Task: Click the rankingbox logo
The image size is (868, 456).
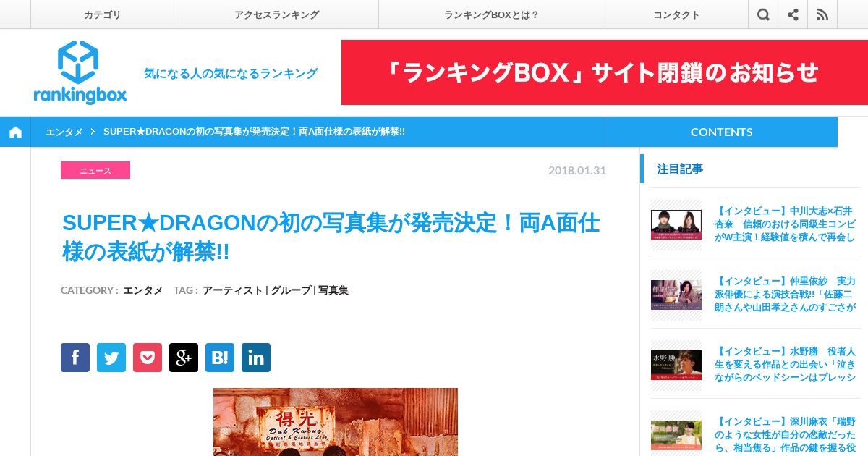Action: [80, 72]
